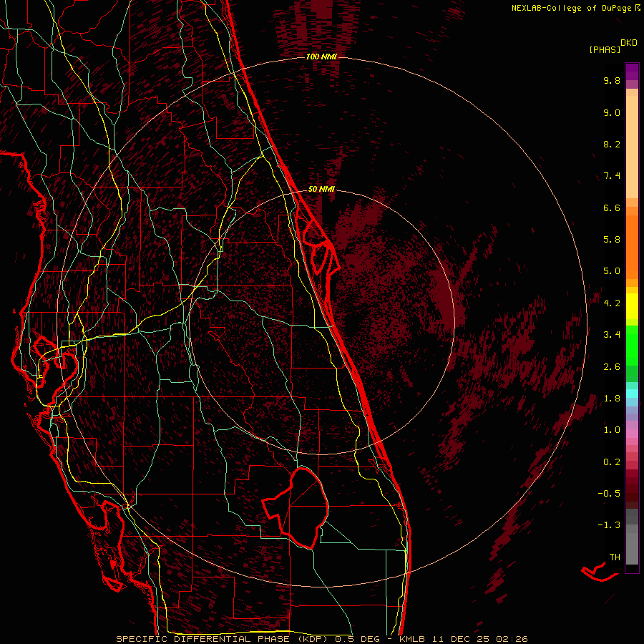Select the 2.6 value on the scale
This screenshot has width=644, height=644.
[x=612, y=367]
